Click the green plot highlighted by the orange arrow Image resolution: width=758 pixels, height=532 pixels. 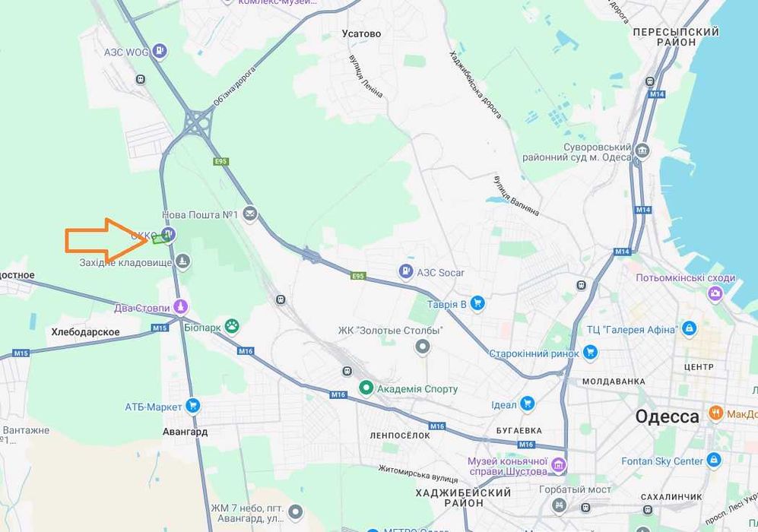[x=159, y=239]
